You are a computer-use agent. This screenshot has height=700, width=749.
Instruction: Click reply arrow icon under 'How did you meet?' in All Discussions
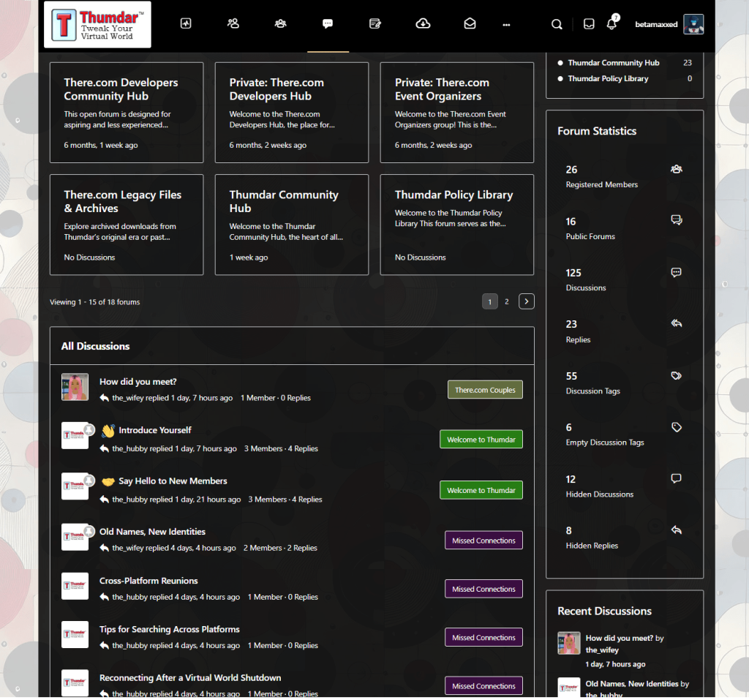104,398
